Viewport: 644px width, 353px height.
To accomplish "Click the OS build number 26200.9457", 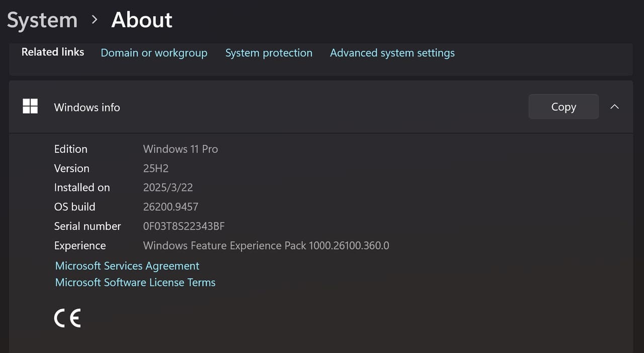I will pyautogui.click(x=171, y=207).
